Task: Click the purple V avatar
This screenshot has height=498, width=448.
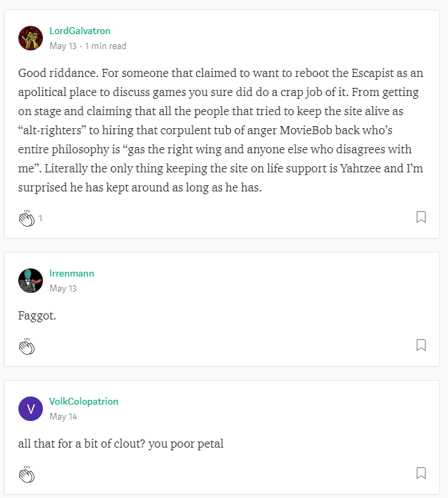Action: point(31,409)
